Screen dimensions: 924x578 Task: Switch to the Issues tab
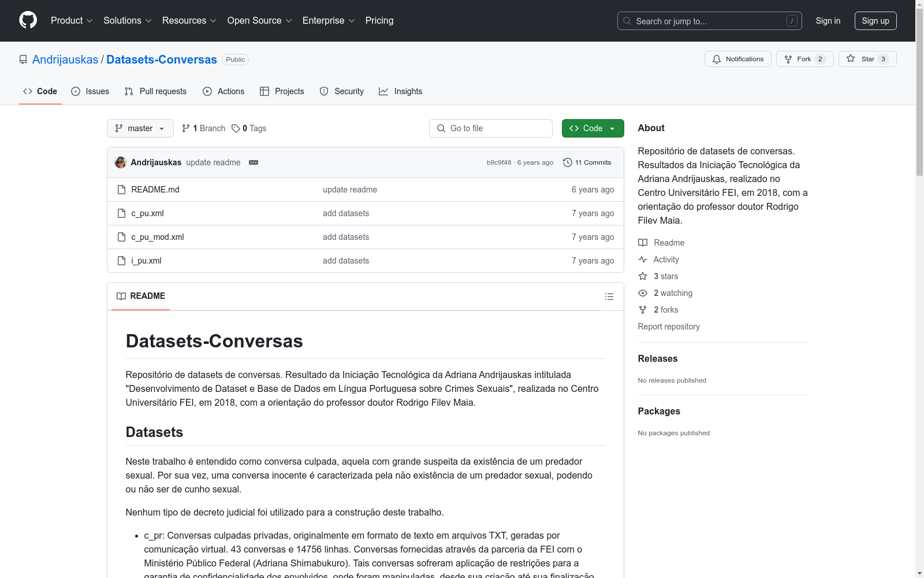click(x=90, y=91)
